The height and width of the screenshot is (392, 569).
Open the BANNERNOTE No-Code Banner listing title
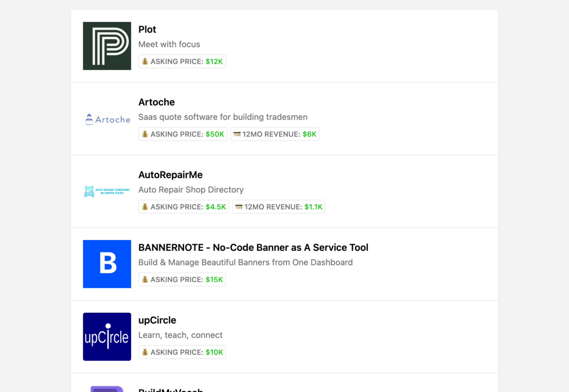point(253,247)
